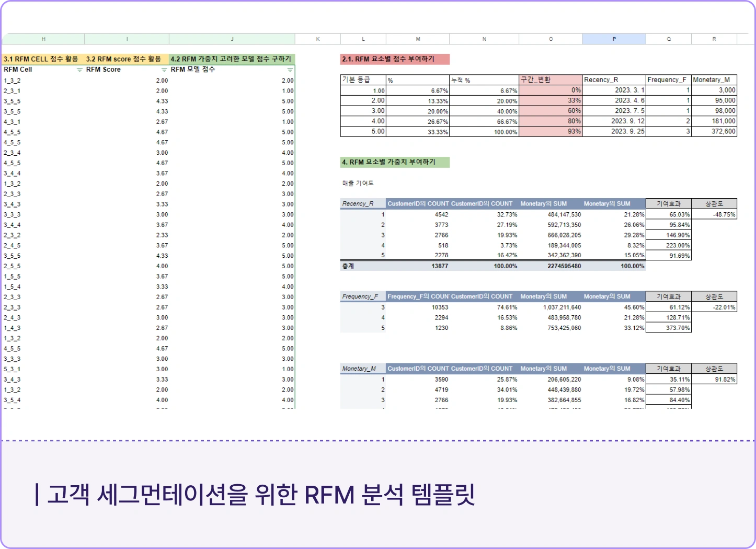Select the '기본 등급' header cell
Screen dimensions: 756x549
pos(363,80)
